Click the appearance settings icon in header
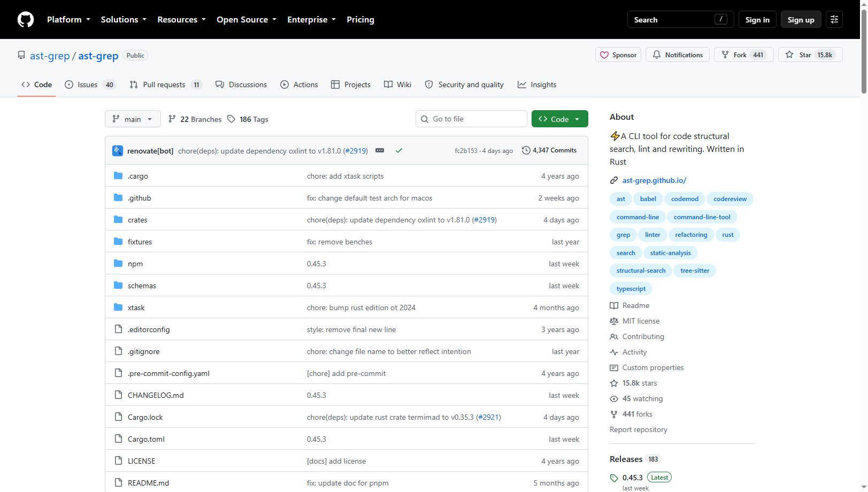Image resolution: width=868 pixels, height=492 pixels. pos(834,20)
